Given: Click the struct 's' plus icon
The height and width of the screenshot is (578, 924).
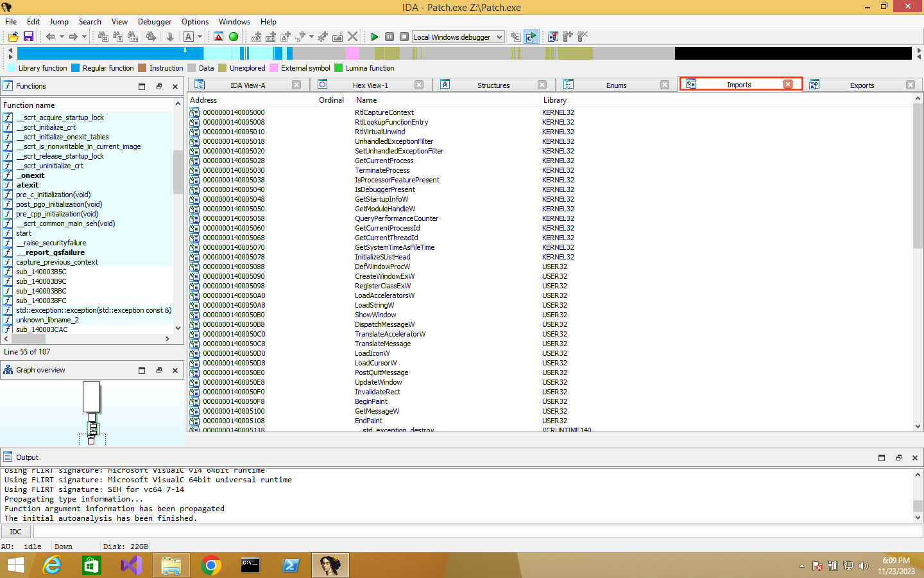Looking at the screenshot, I should (300, 37).
